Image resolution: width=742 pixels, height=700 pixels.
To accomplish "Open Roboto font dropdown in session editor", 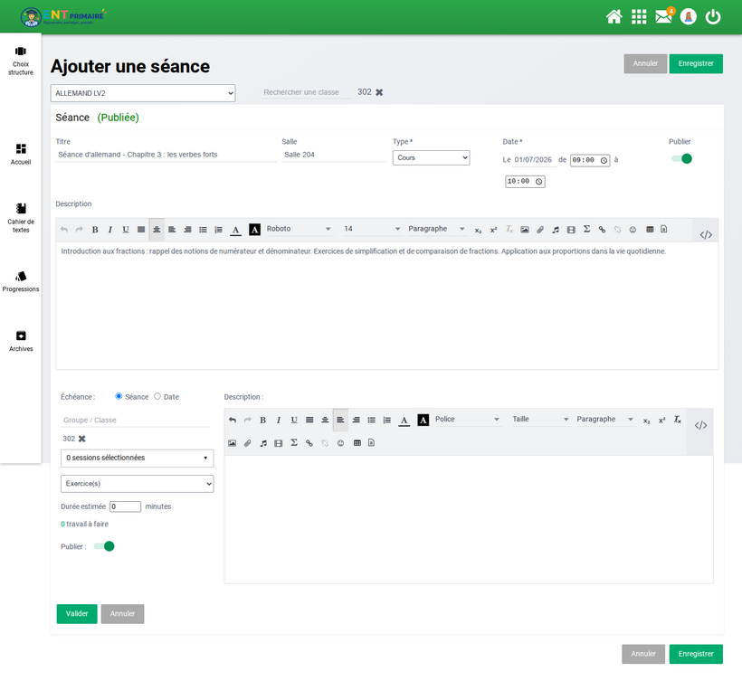I will 298,229.
